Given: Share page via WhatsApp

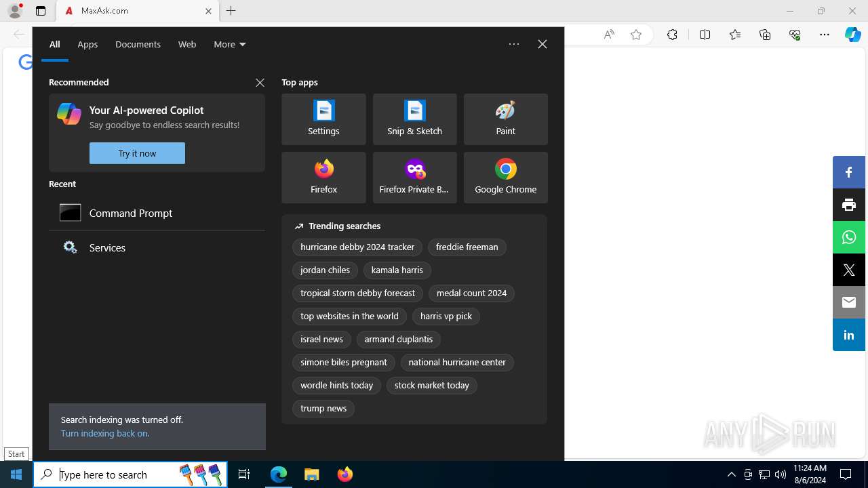Looking at the screenshot, I should (x=849, y=237).
